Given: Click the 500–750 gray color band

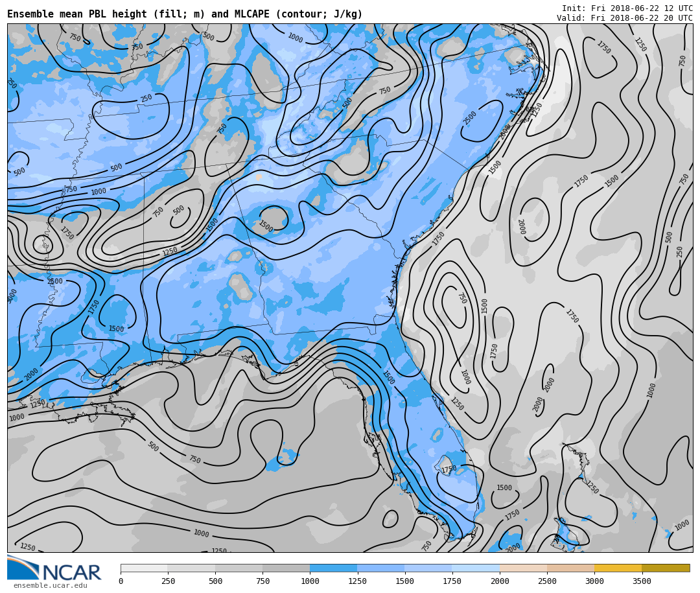Looking at the screenshot, I should pos(239,568).
